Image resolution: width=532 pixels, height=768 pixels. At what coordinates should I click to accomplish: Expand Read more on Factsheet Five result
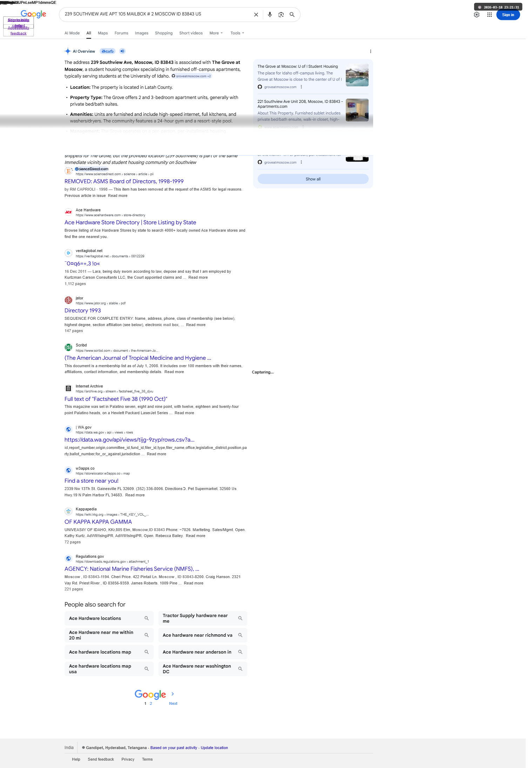184,413
